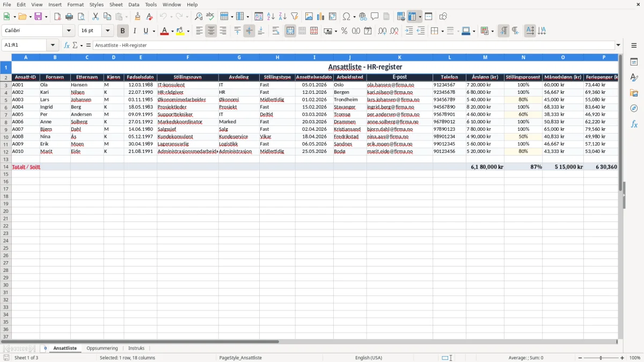The image size is (644, 362).
Task: Insert a chart
Action: (x=320, y=17)
